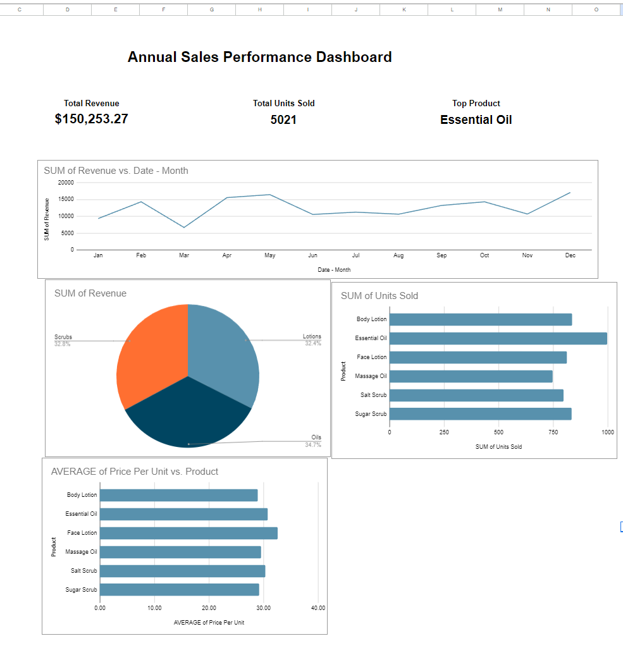Click the Top Product label

click(476, 103)
